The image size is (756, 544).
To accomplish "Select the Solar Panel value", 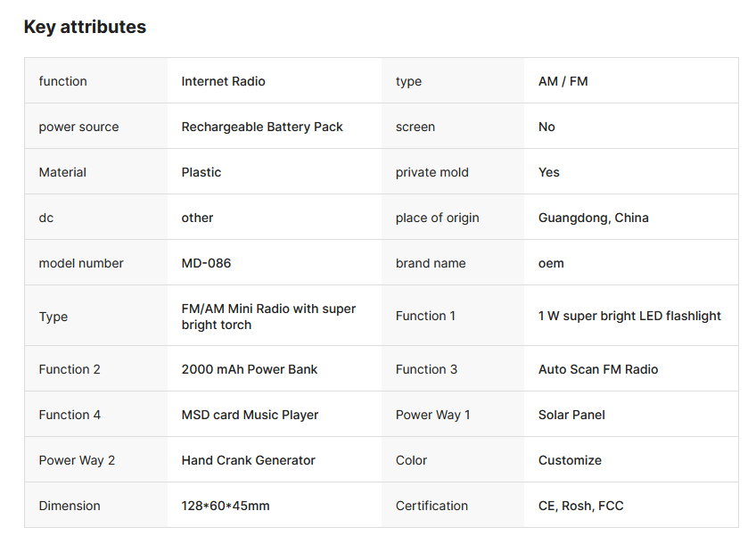I will point(571,415).
